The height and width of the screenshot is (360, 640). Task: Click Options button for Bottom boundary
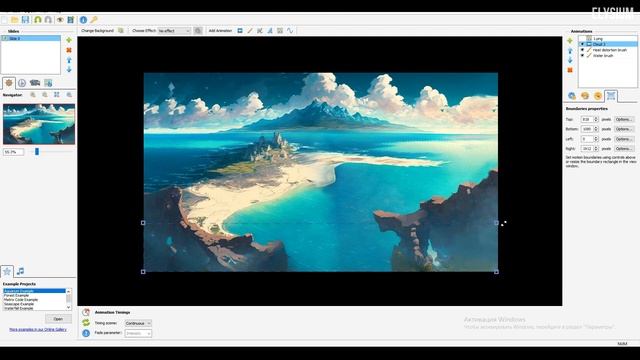[624, 129]
